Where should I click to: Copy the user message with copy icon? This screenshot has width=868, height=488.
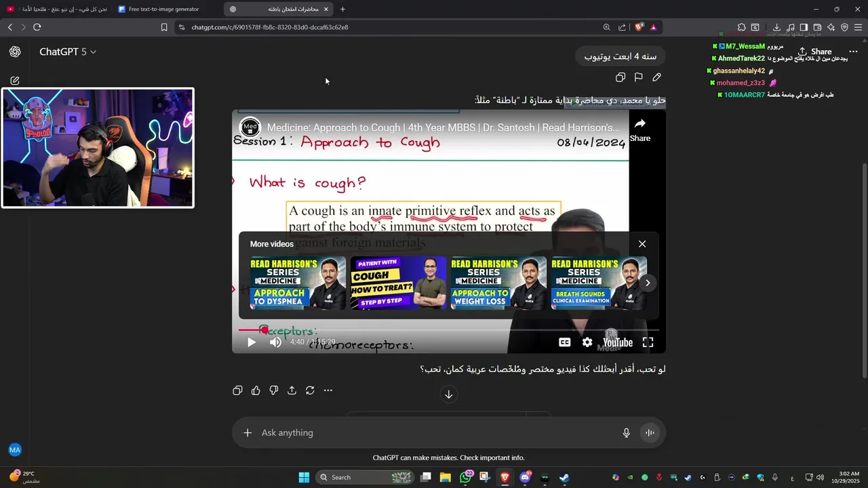pyautogui.click(x=620, y=77)
